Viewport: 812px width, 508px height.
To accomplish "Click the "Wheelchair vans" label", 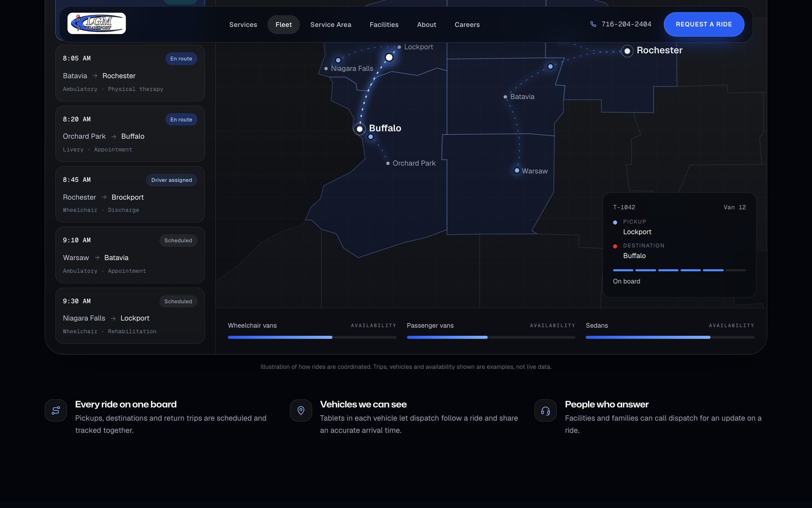I will (252, 325).
